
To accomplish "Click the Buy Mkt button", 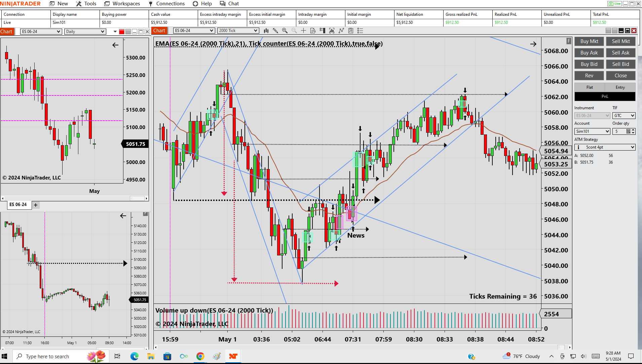I will [x=589, y=41].
